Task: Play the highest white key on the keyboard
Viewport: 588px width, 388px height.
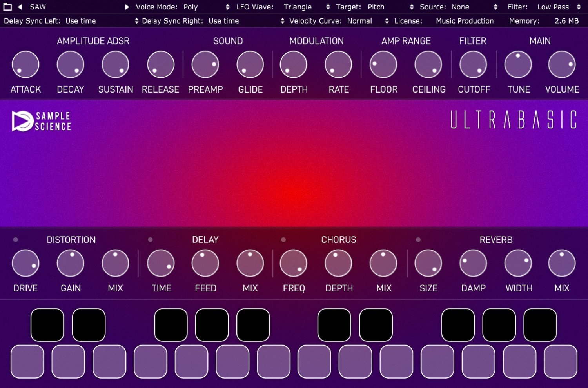Action: click(561, 362)
